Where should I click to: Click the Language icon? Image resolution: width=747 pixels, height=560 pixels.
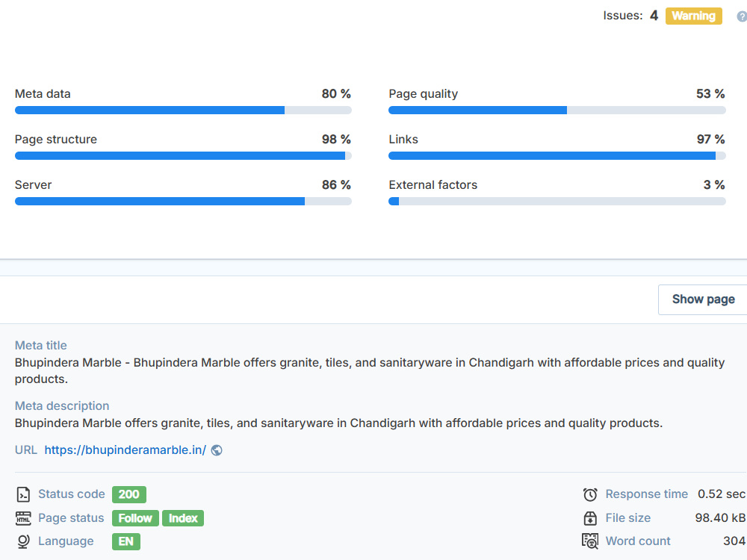pyautogui.click(x=23, y=541)
